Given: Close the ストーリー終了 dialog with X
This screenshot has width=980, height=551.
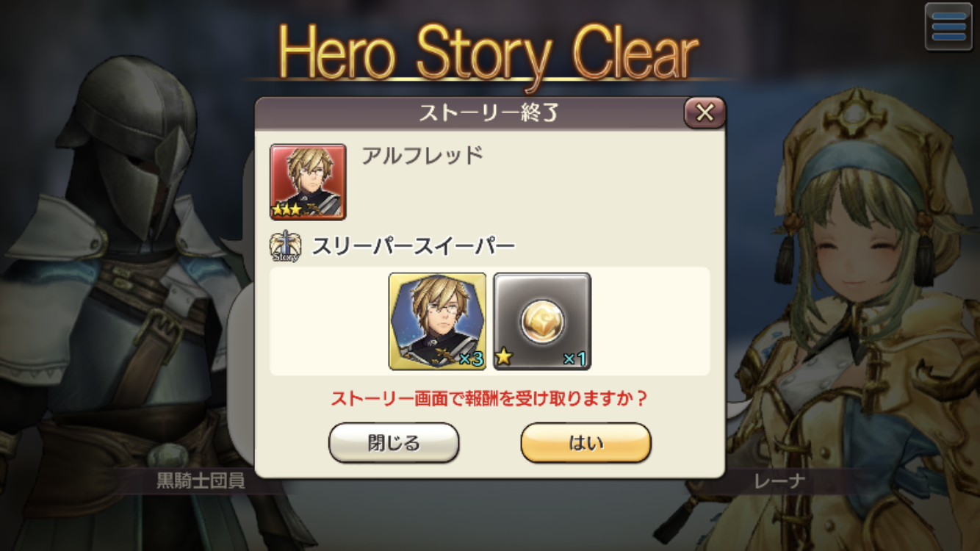Looking at the screenshot, I should tap(705, 112).
